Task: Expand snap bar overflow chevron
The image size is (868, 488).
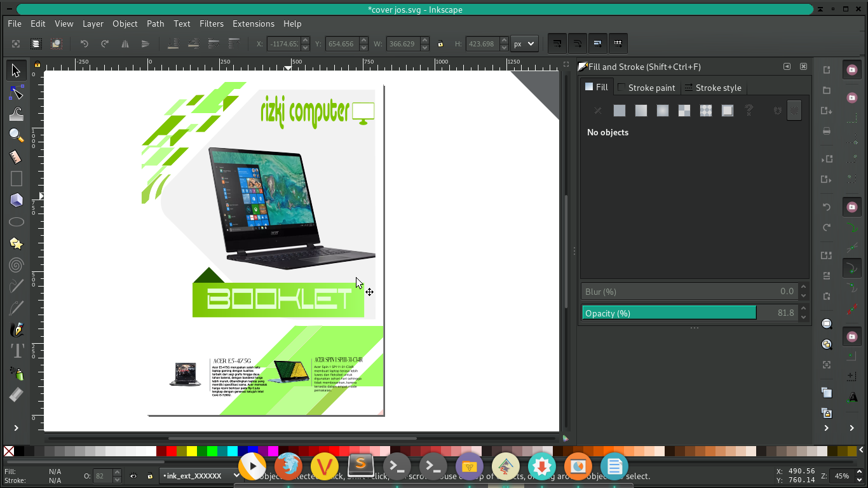Action: coord(851,428)
